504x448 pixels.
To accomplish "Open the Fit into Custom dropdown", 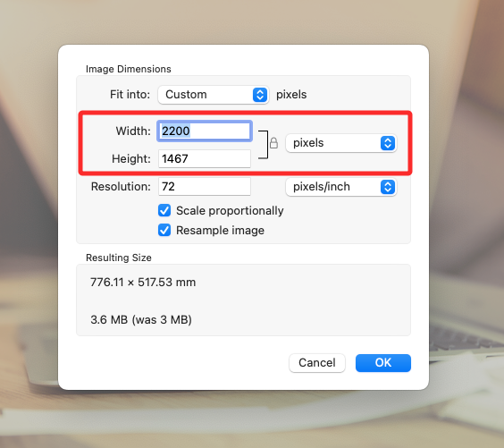I will pos(213,95).
